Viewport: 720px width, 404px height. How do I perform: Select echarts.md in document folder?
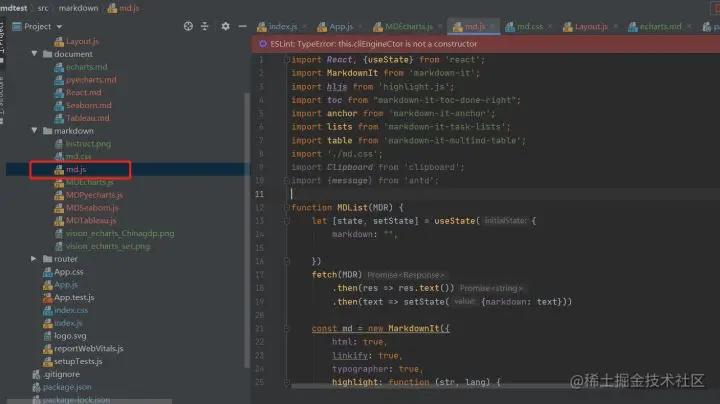click(x=81, y=67)
